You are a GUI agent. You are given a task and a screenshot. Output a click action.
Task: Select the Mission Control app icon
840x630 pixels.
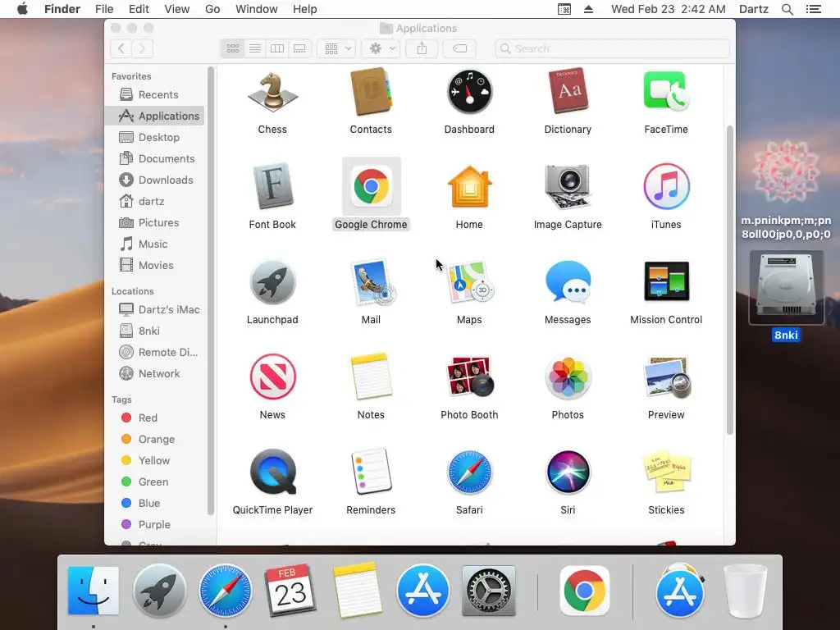click(x=666, y=282)
